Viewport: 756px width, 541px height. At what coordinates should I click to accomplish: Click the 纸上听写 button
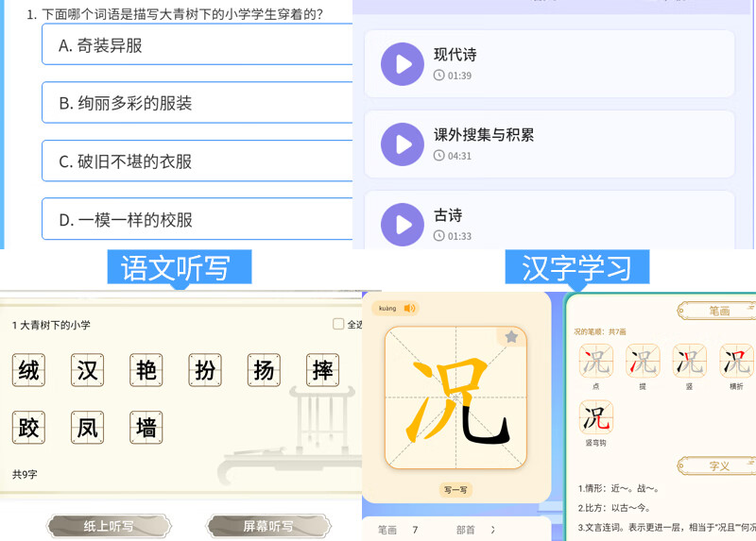pyautogui.click(x=109, y=526)
